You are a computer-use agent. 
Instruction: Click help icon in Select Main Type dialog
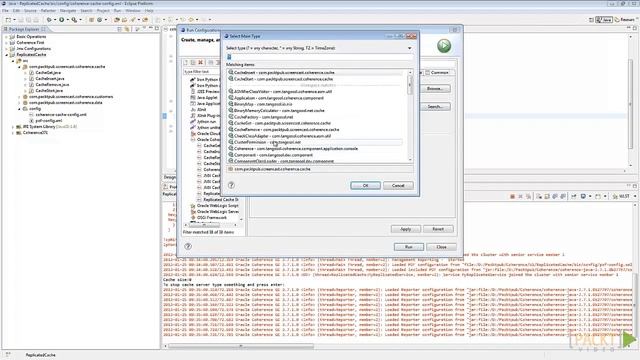pos(231,185)
